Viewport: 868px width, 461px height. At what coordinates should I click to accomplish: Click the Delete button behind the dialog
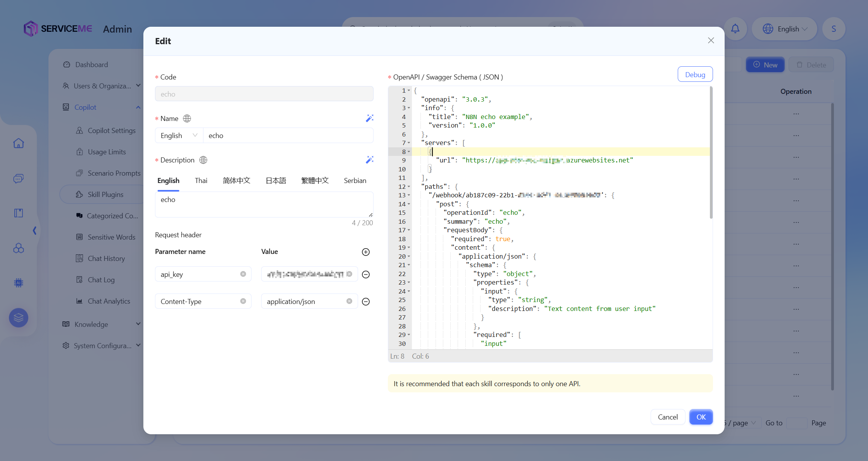click(x=811, y=65)
